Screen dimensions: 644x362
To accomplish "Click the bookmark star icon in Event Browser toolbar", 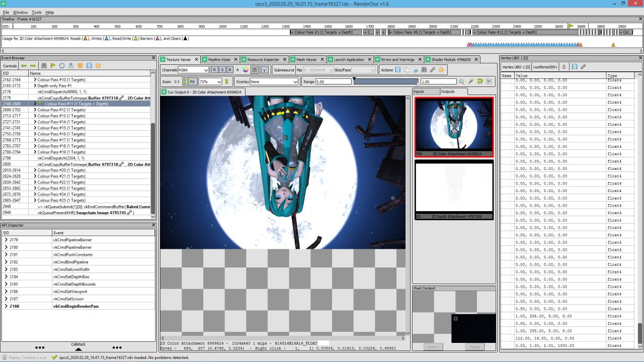I will tap(98, 66).
